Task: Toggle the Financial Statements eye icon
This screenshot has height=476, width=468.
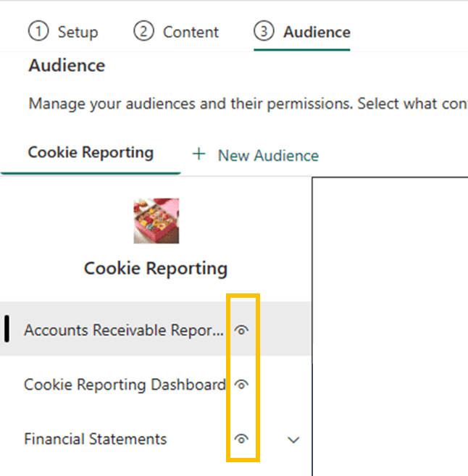Action: pyautogui.click(x=242, y=439)
